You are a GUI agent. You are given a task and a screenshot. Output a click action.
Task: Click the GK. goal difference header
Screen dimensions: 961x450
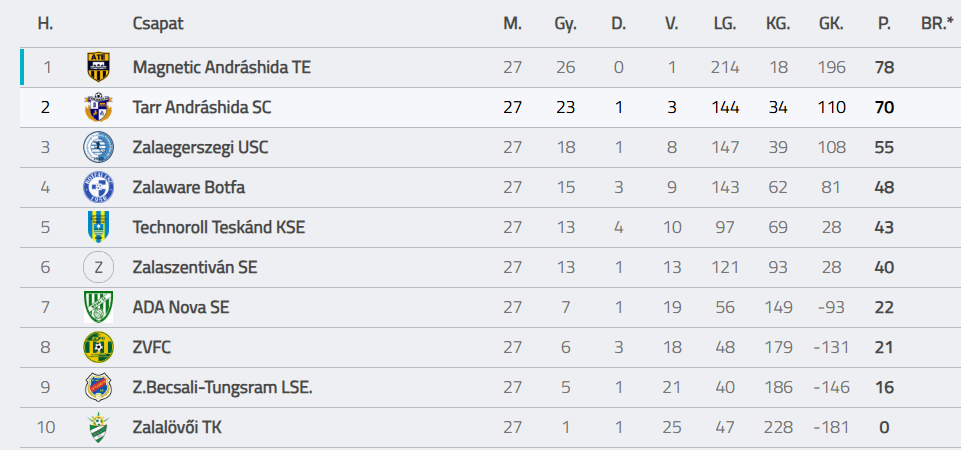(x=832, y=24)
